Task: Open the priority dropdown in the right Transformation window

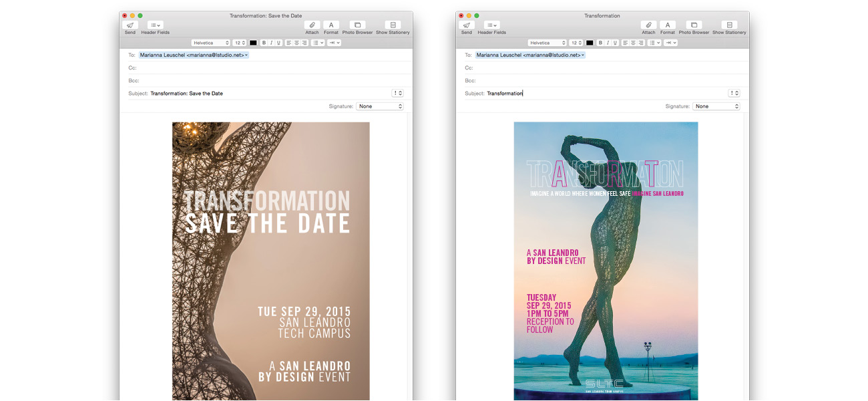Action: point(734,94)
